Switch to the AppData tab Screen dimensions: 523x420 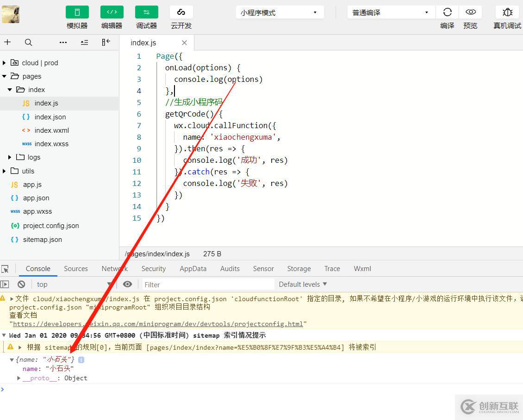click(193, 269)
